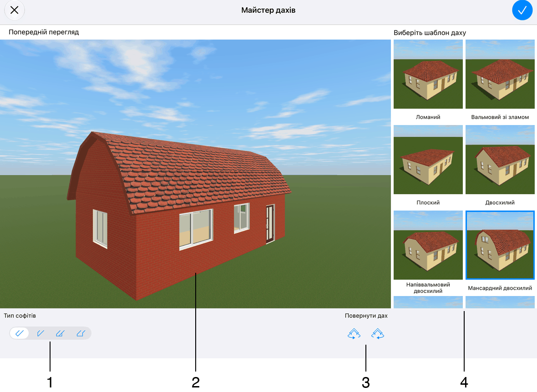537x392 pixels.
Task: Choose the Плоский roof template
Action: (428, 160)
